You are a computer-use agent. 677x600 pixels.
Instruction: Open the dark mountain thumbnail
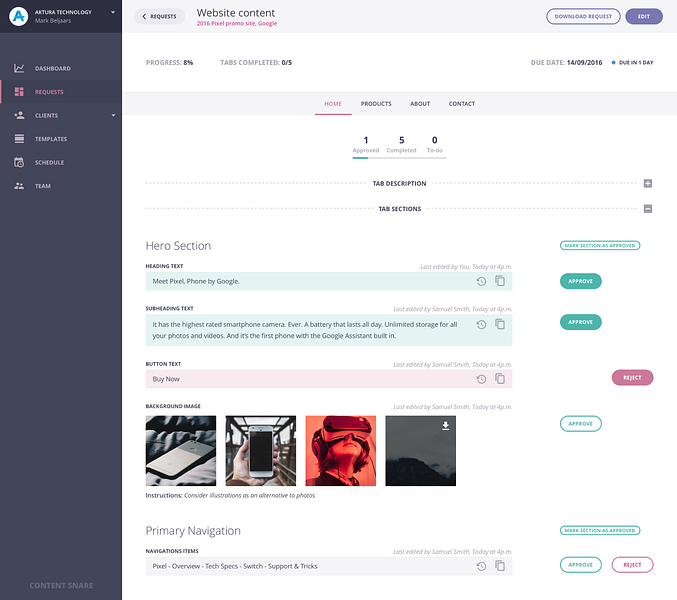(421, 451)
